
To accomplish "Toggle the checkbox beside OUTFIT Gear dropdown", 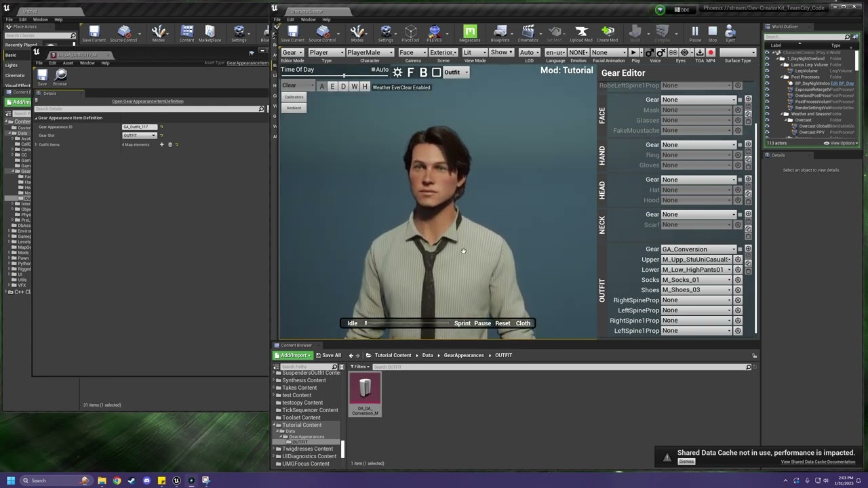I will pos(740,249).
